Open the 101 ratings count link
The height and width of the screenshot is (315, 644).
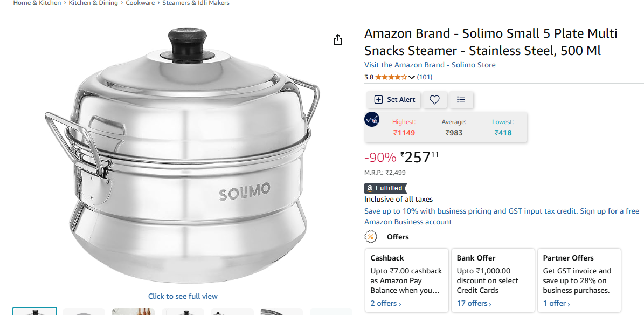tap(425, 77)
